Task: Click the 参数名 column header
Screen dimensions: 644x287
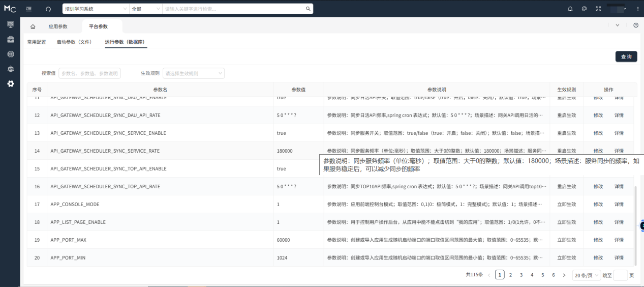Action: tap(161, 90)
